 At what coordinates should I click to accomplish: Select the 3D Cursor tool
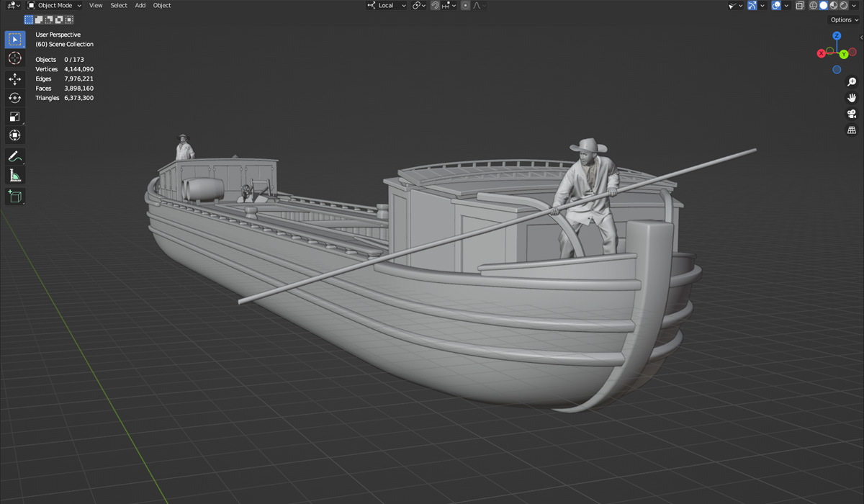(15, 58)
